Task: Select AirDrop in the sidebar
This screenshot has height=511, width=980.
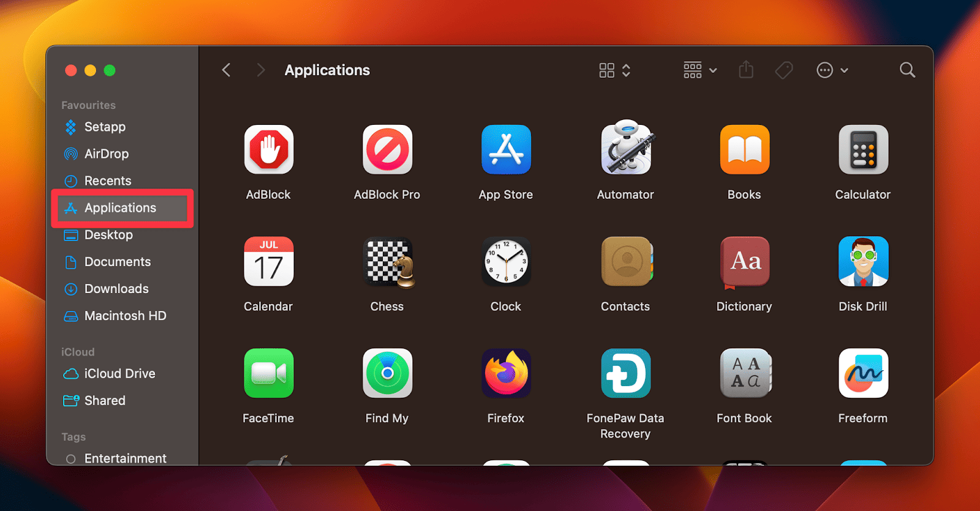Action: 123,154
